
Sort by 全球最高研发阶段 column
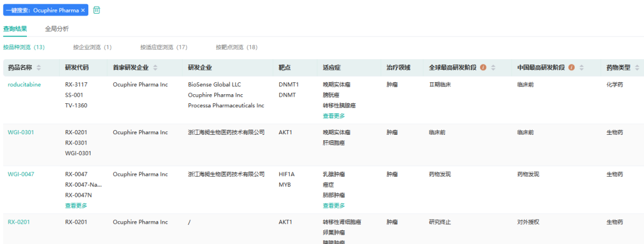tap(493, 68)
